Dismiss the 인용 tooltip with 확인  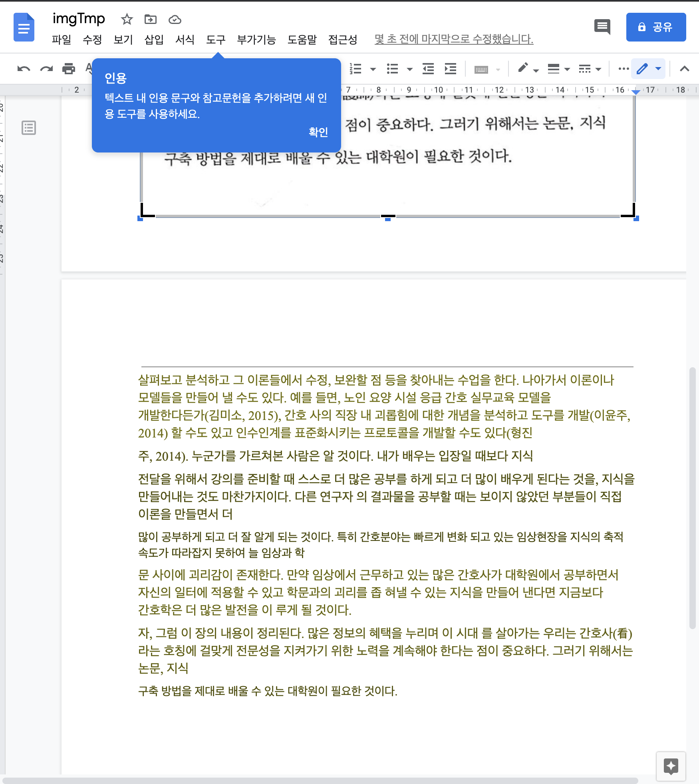318,132
